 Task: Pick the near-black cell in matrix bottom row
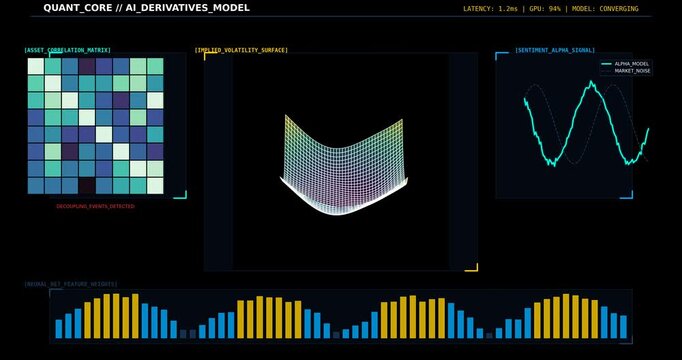[x=87, y=186]
